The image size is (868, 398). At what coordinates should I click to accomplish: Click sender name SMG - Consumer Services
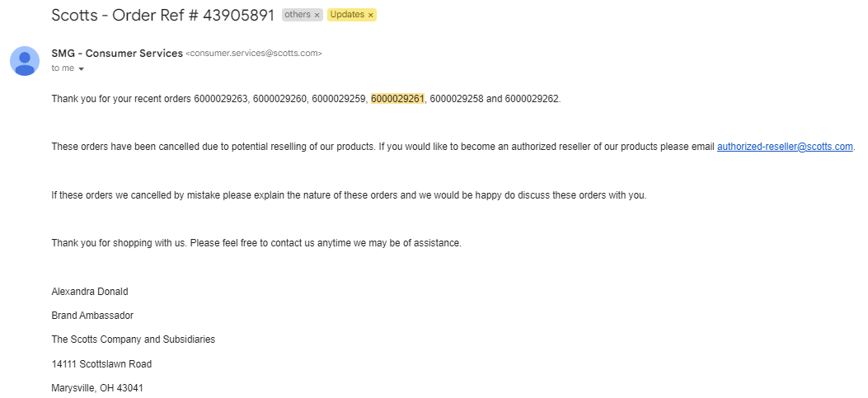point(117,54)
